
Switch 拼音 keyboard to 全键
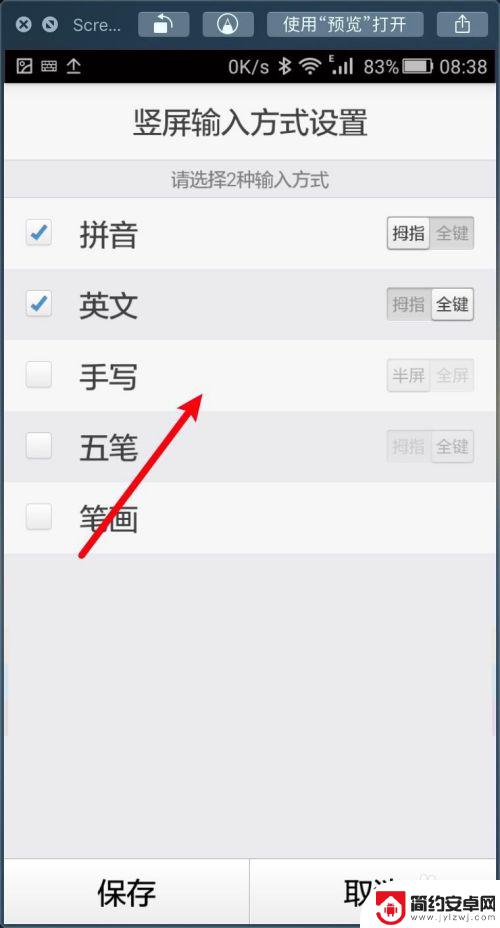click(x=453, y=233)
